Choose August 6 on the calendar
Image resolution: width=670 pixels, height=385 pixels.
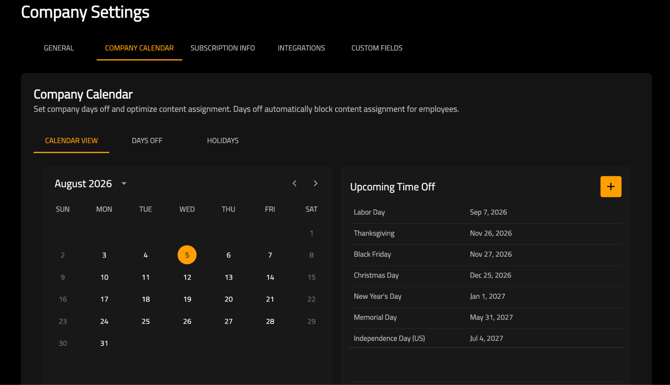coord(229,255)
